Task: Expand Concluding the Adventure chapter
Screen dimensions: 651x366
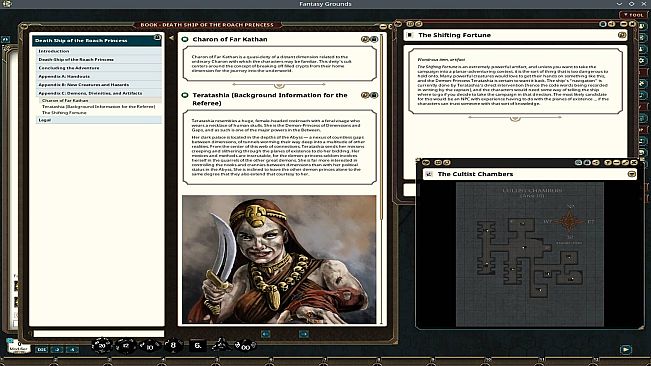Action: tap(99, 68)
